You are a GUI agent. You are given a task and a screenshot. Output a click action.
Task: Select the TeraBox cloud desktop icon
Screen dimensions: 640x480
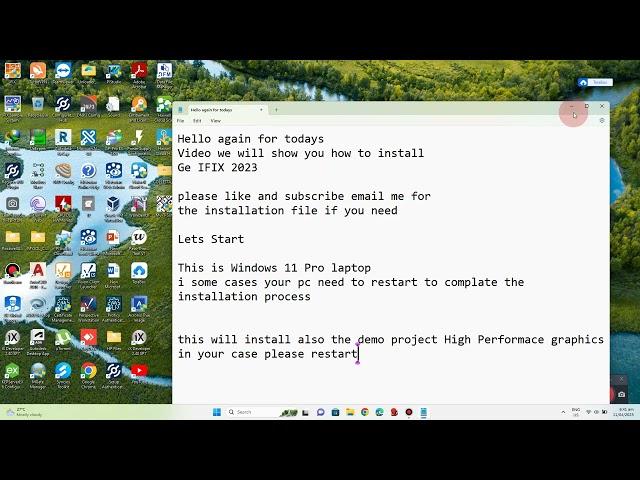coord(139,273)
